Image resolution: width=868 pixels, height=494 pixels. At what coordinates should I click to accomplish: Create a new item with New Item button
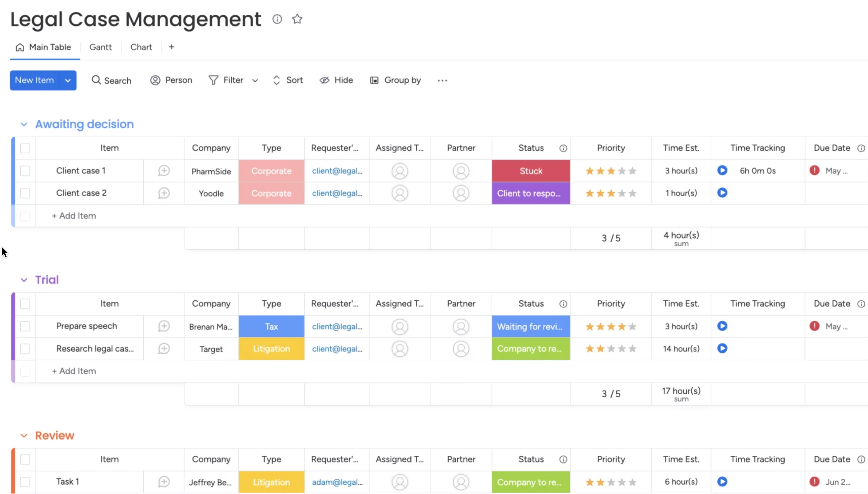click(34, 80)
